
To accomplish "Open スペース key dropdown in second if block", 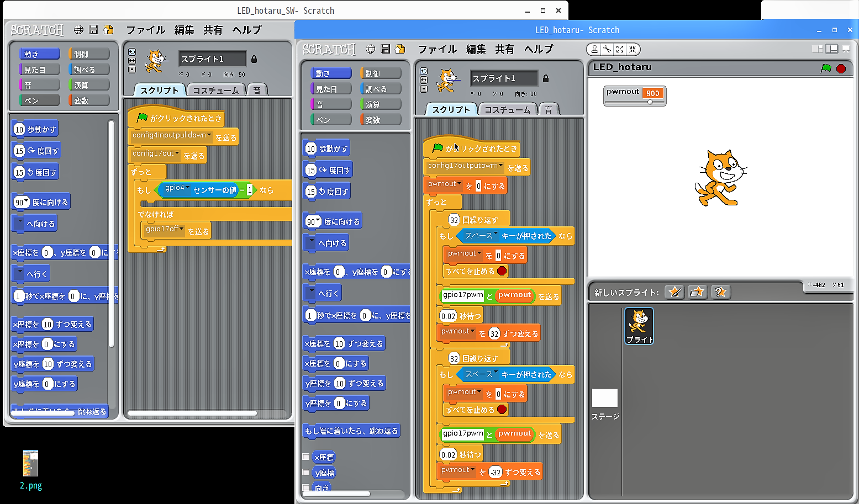I will [496, 373].
